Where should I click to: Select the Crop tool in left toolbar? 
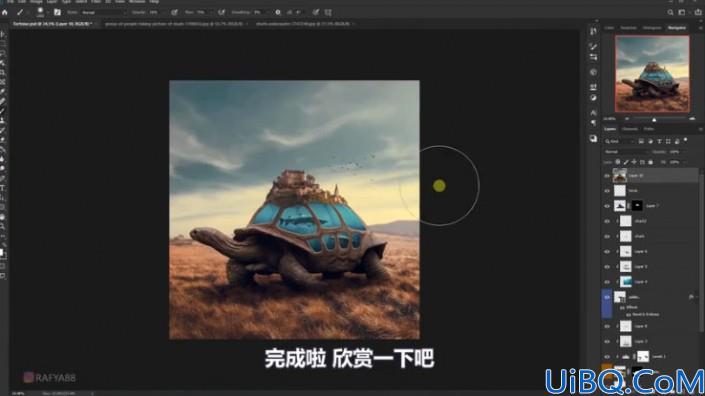[3, 72]
